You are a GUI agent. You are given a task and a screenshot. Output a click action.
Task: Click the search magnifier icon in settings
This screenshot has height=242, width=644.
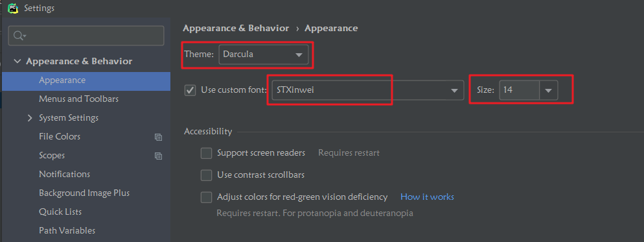coord(19,36)
